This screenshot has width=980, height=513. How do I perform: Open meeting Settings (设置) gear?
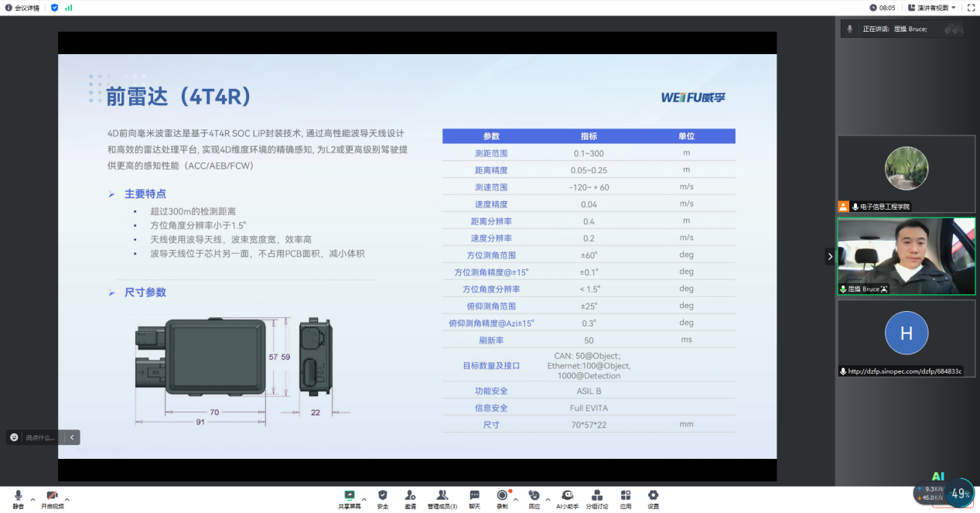coord(653,496)
